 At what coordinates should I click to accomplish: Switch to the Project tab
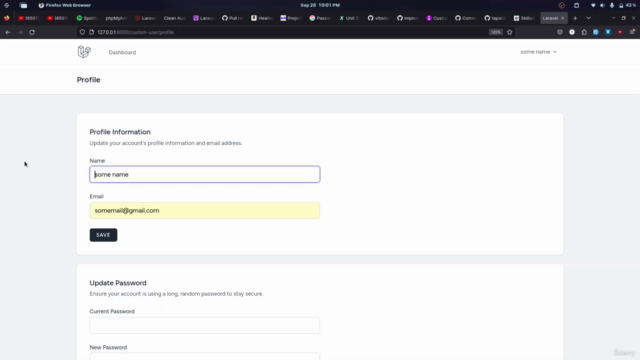point(291,18)
